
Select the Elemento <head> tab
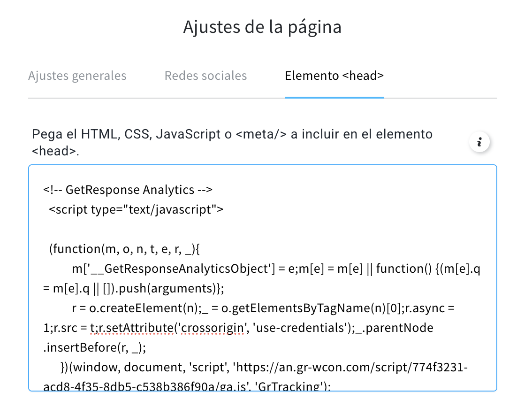pyautogui.click(x=334, y=76)
